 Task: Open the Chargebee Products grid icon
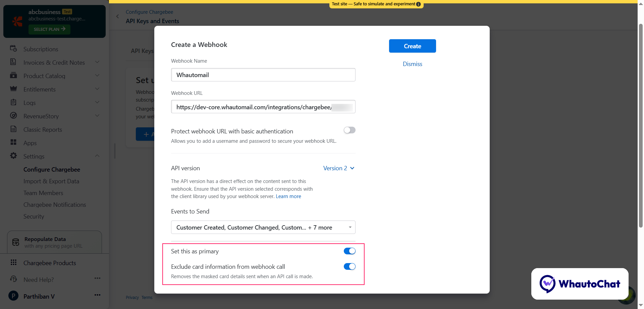coord(14,262)
